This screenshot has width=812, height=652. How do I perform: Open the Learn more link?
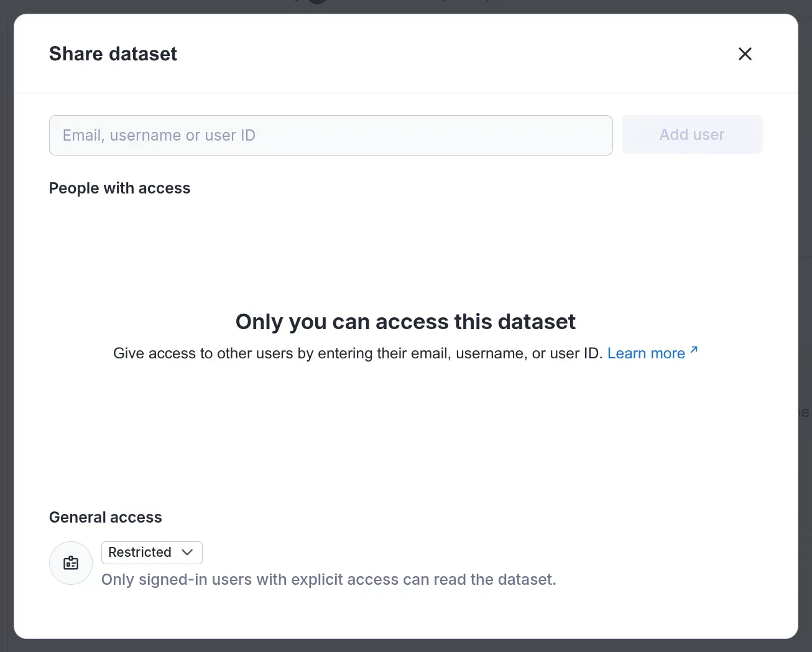(646, 353)
